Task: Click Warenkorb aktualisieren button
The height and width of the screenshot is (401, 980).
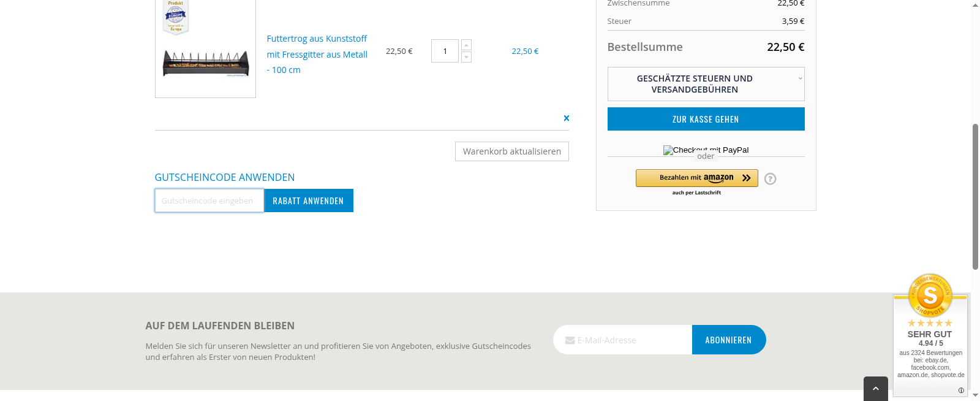Action: point(511,151)
